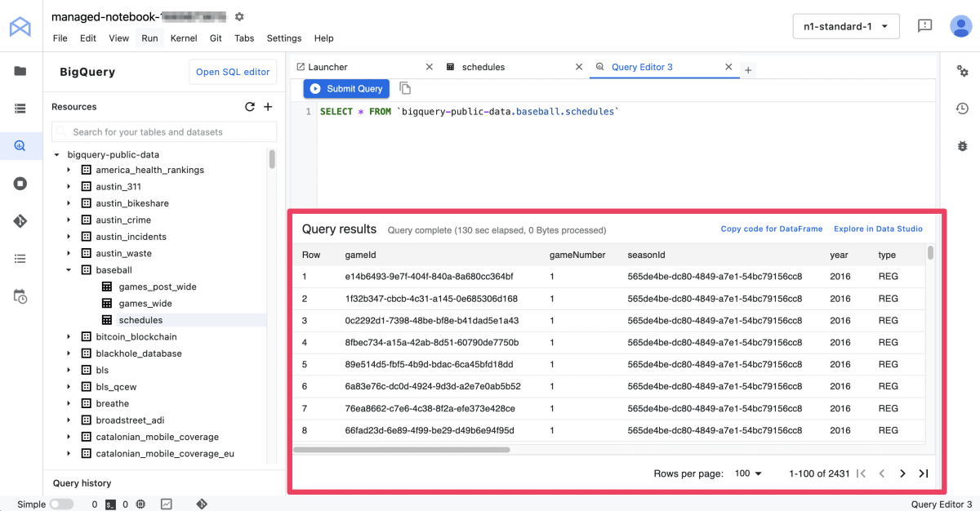The height and width of the screenshot is (511, 980).
Task: Select the games_post_wide table
Action: tap(158, 287)
